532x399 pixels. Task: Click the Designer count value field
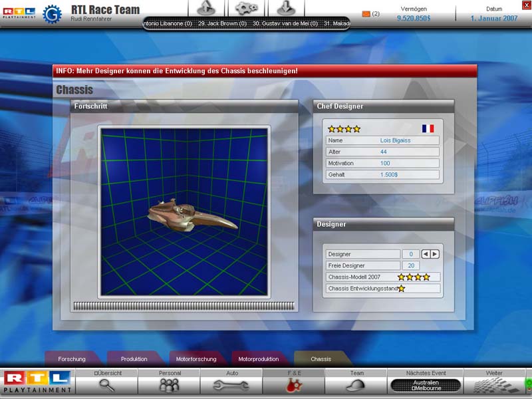tap(411, 254)
